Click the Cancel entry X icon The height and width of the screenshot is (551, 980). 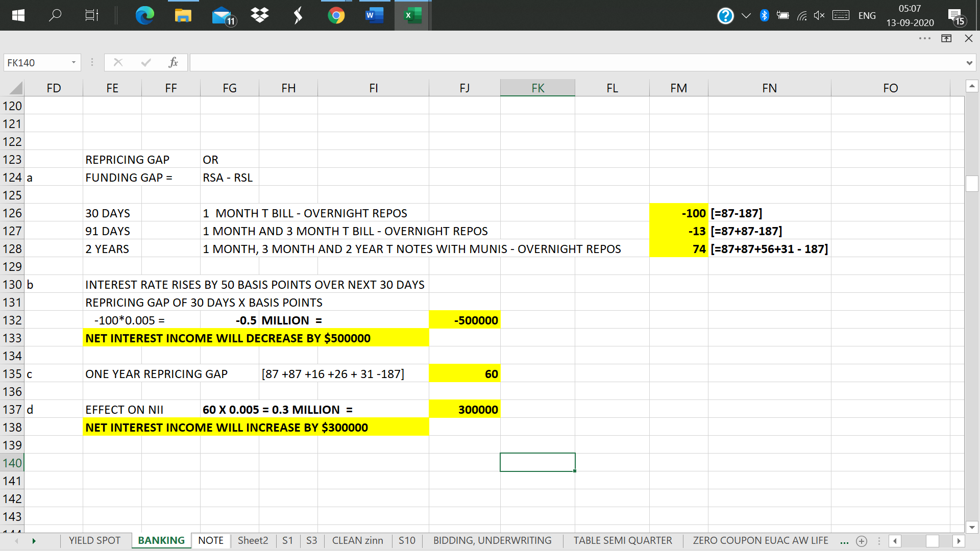pyautogui.click(x=118, y=62)
